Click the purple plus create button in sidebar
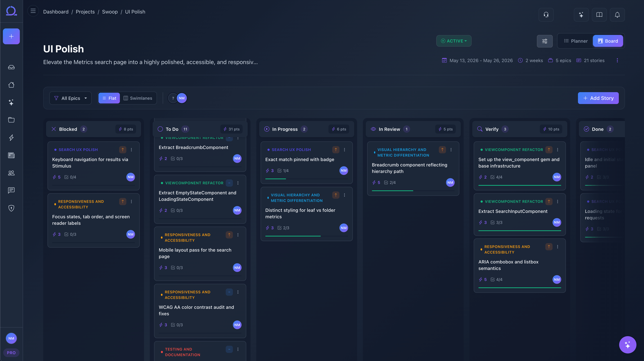Image resolution: width=644 pixels, height=361 pixels. (x=11, y=36)
